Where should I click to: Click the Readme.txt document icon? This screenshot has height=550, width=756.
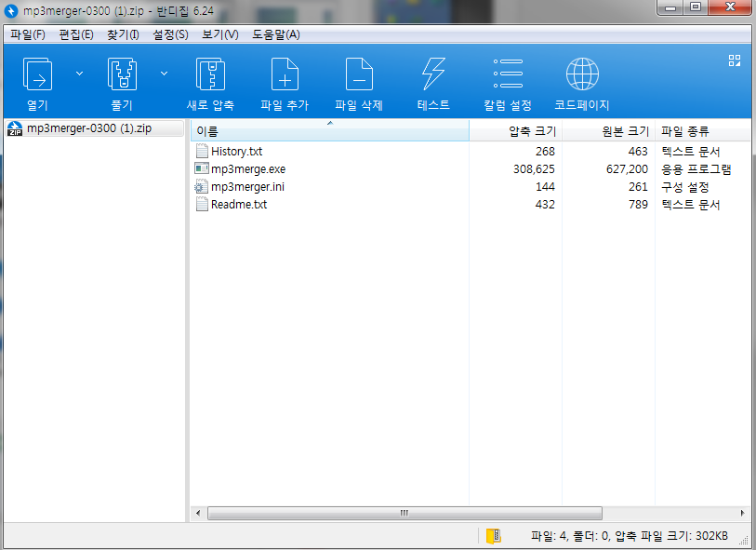pyautogui.click(x=202, y=204)
